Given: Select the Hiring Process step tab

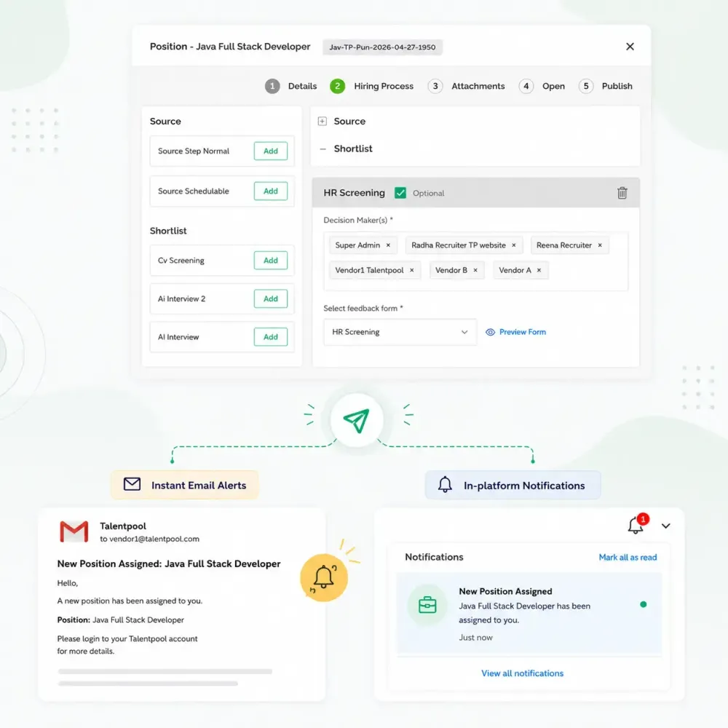Looking at the screenshot, I should click(384, 86).
